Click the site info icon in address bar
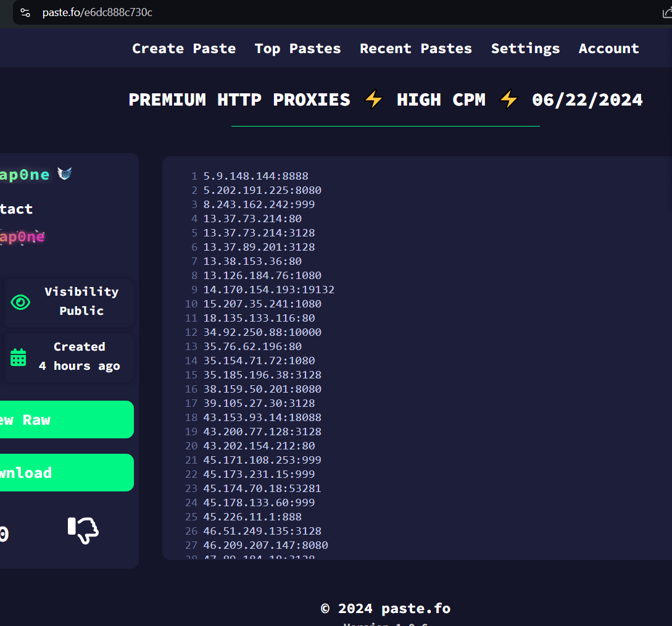 pos(25,12)
